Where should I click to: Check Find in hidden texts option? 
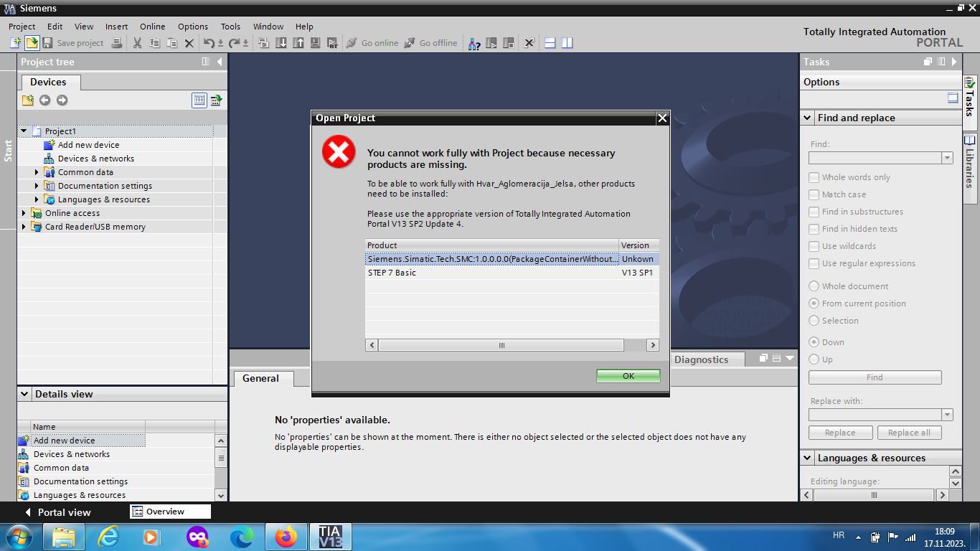tap(814, 229)
